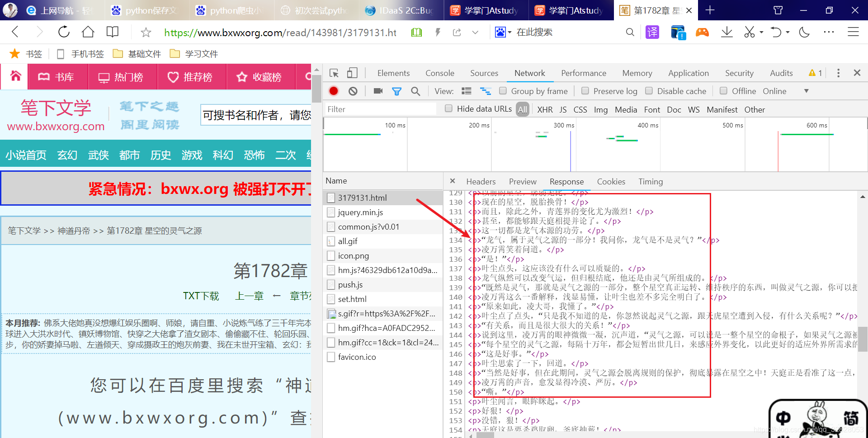
Task: Click the site home icon in red navbar
Action: click(15, 76)
